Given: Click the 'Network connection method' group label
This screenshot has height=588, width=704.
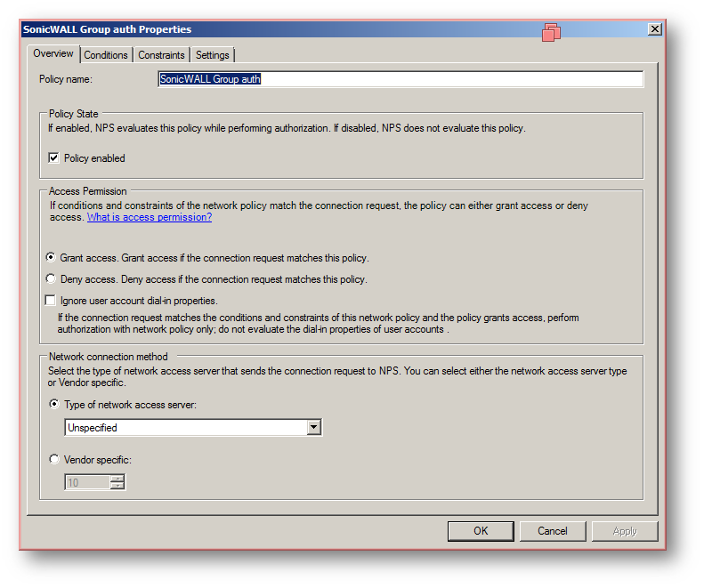Looking at the screenshot, I should tap(109, 357).
